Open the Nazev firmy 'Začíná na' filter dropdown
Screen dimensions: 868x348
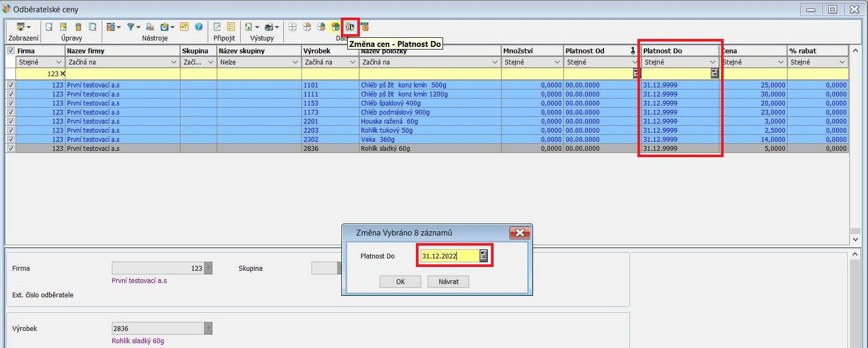pos(173,62)
